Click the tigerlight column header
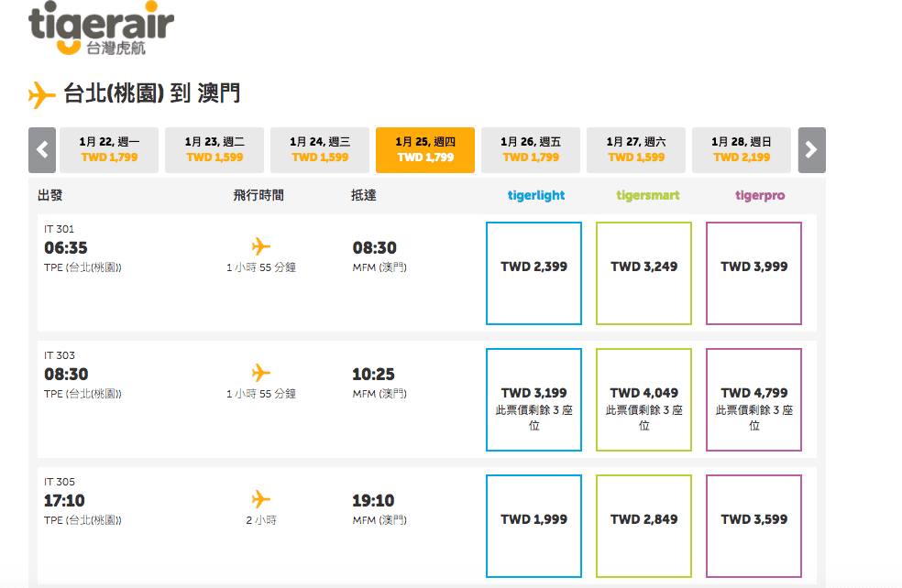The height and width of the screenshot is (588, 902). pos(536,195)
